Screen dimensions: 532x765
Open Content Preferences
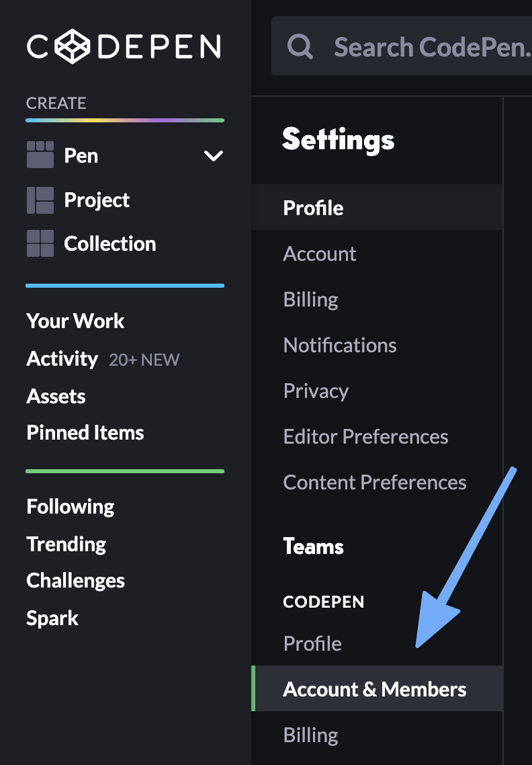coord(375,482)
